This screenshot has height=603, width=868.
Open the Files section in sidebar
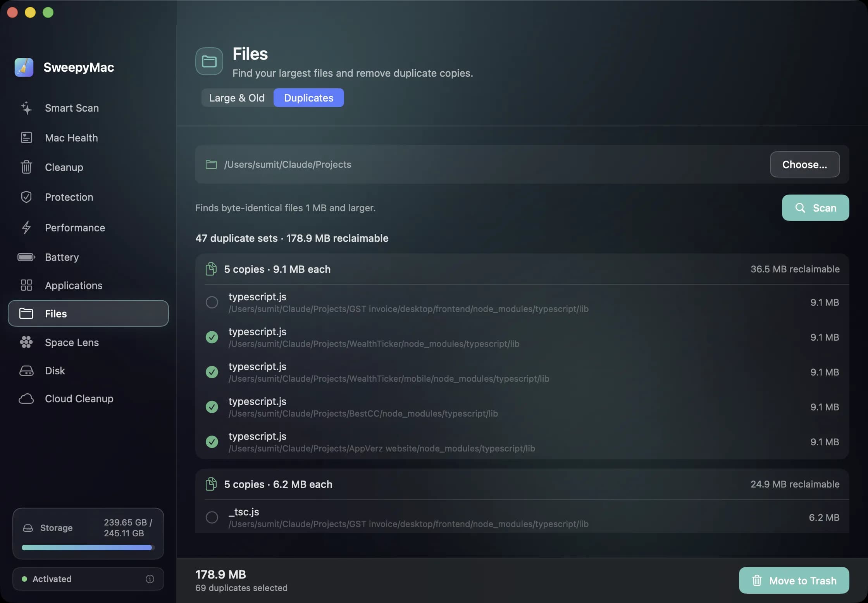(88, 314)
